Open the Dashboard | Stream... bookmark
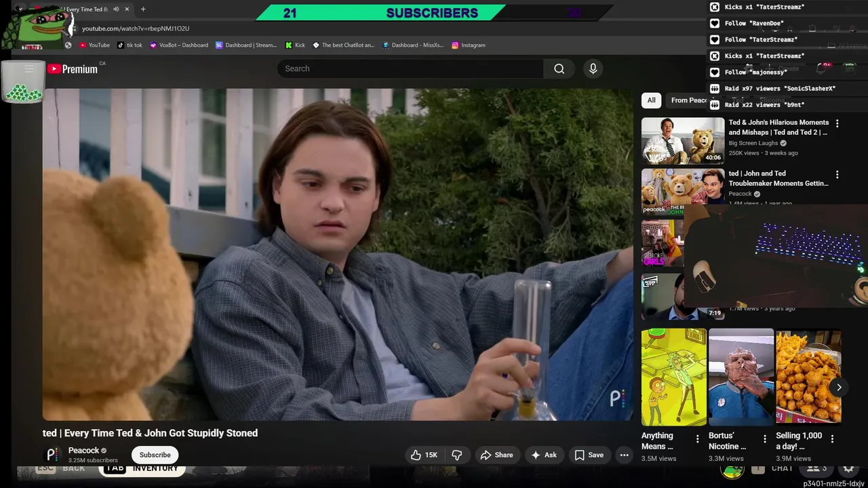Screen dimensions: 868x488 pyautogui.click(x=246, y=45)
